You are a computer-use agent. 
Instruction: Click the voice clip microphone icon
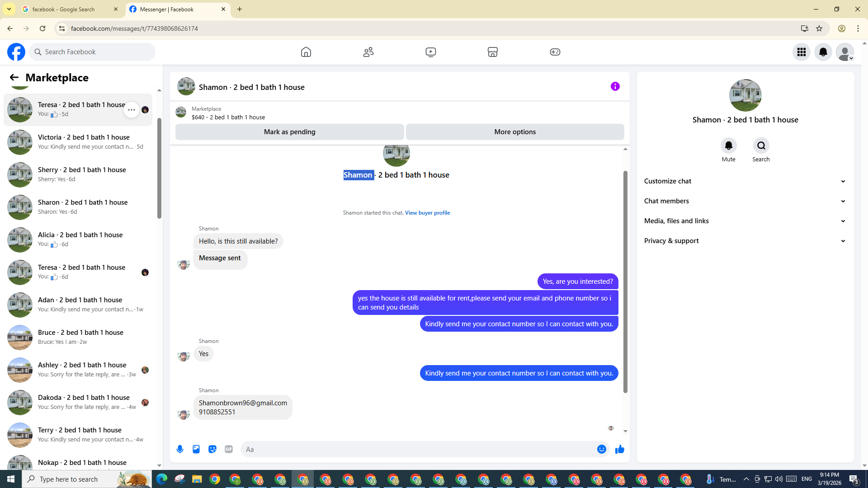180,449
